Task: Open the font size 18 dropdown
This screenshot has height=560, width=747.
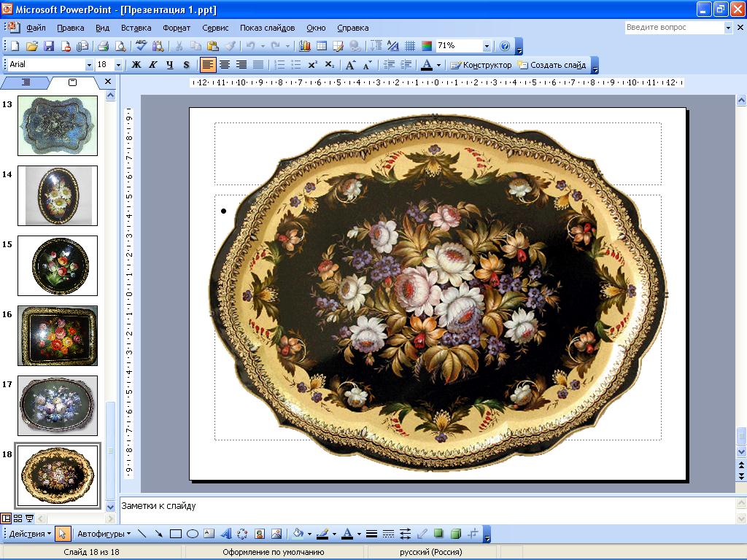Action: tap(118, 65)
